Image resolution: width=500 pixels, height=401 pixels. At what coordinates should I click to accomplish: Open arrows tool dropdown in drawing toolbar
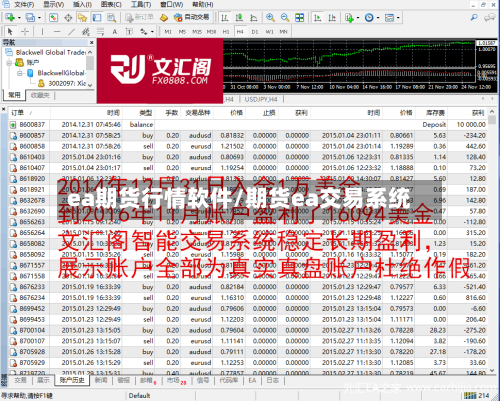[152, 32]
